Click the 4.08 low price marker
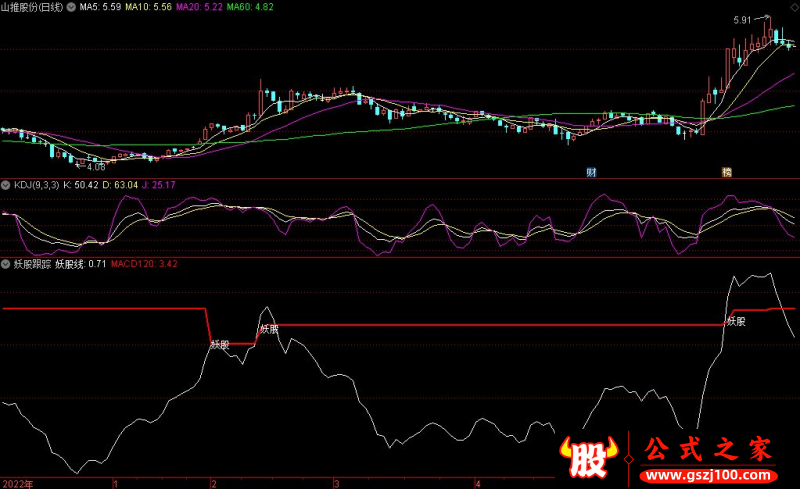800x489 pixels. [x=94, y=167]
